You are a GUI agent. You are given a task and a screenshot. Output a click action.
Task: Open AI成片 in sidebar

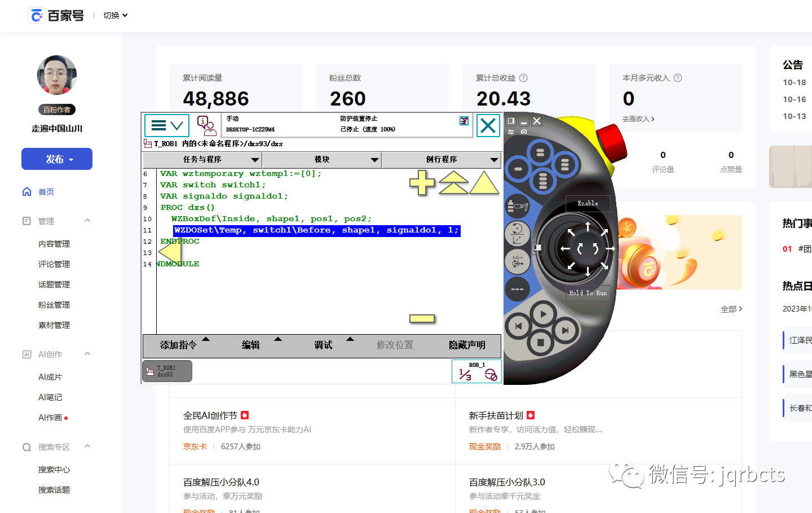[50, 377]
